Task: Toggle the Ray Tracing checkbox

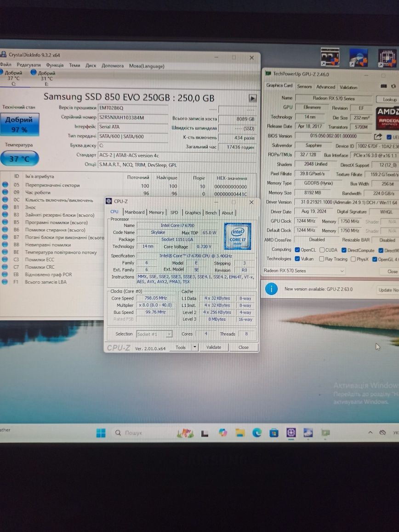Action: point(321,259)
